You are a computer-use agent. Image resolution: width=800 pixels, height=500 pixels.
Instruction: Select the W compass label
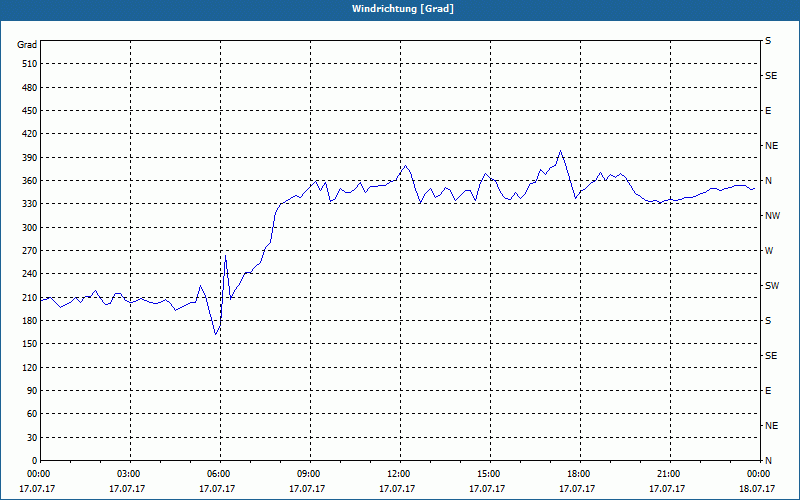(x=769, y=251)
